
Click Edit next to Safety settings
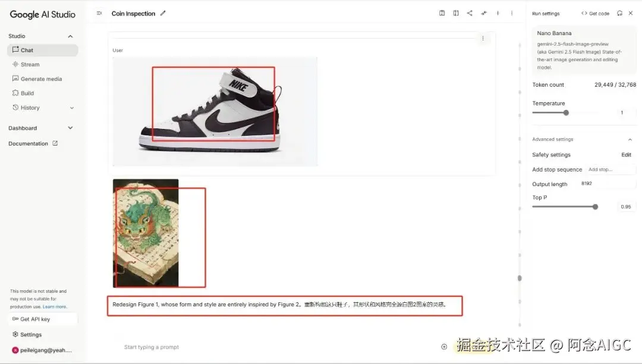coord(626,154)
